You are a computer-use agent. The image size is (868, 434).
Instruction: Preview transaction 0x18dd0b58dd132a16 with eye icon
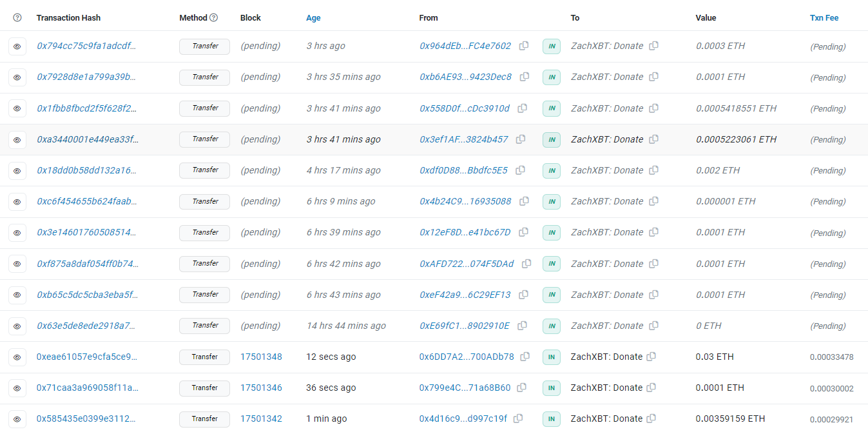pyautogui.click(x=17, y=171)
